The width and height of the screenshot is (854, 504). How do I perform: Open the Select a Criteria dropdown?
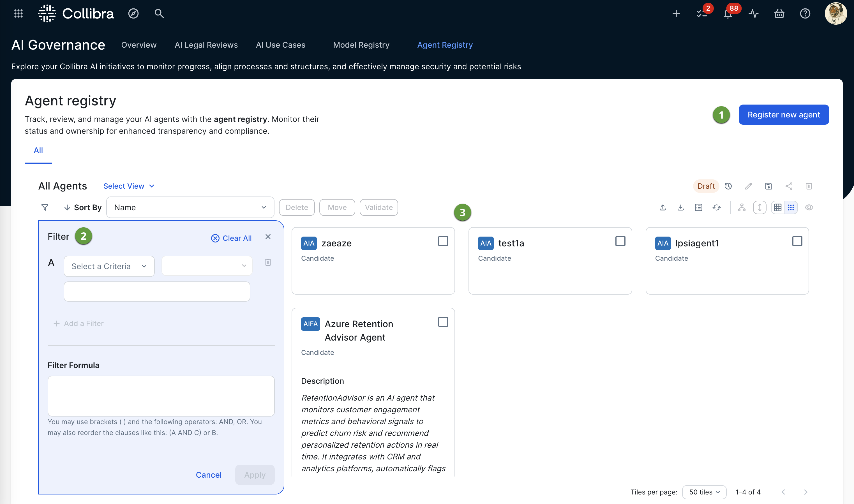[109, 266]
